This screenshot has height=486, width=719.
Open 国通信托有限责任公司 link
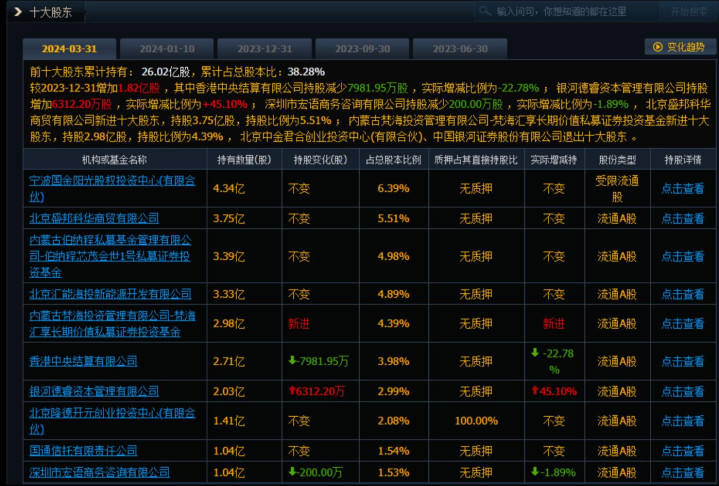click(x=83, y=451)
